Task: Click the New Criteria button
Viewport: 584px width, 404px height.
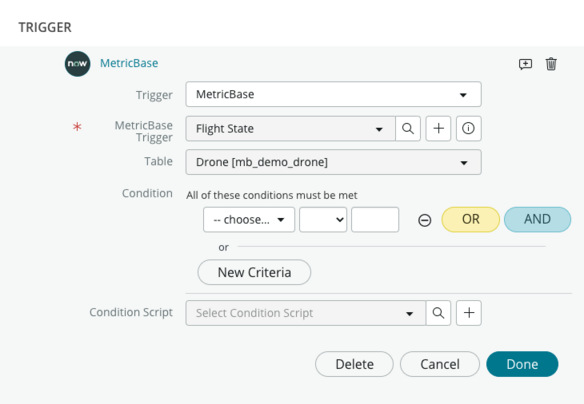Action: [254, 272]
